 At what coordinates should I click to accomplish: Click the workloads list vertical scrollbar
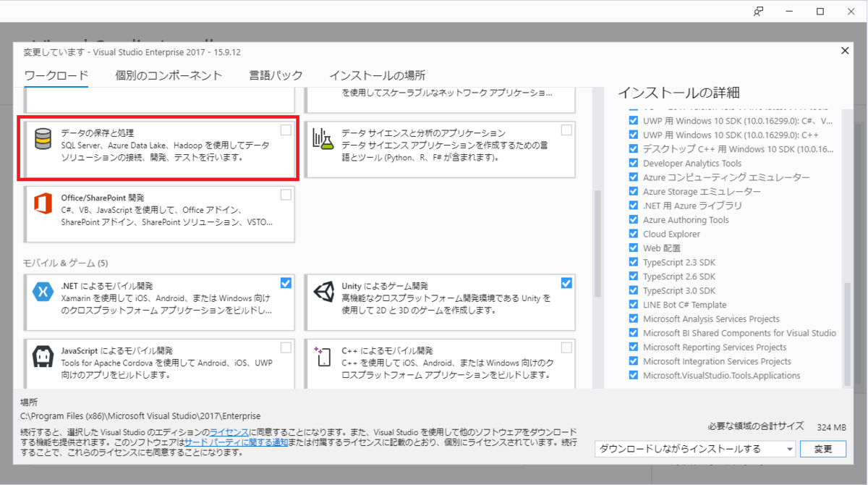tap(597, 244)
